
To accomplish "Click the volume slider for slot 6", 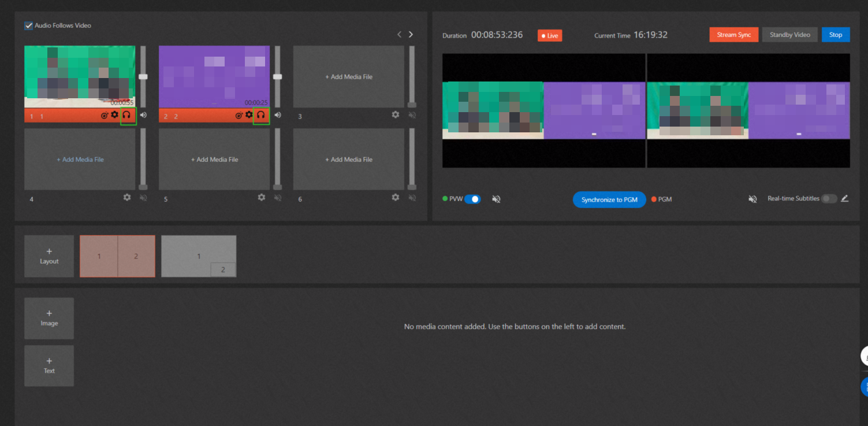I will [x=412, y=160].
